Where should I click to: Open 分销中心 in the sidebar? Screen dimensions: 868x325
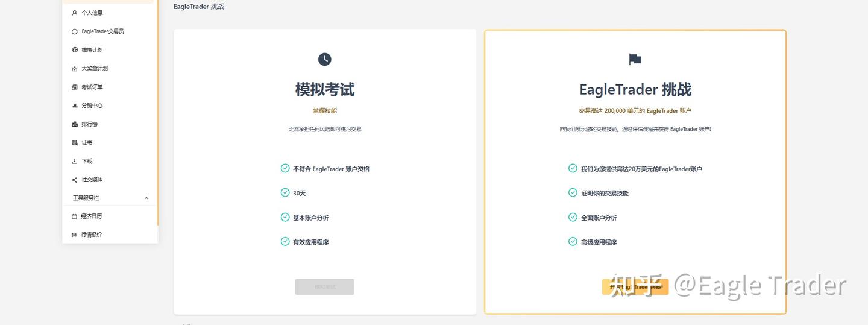click(x=92, y=106)
